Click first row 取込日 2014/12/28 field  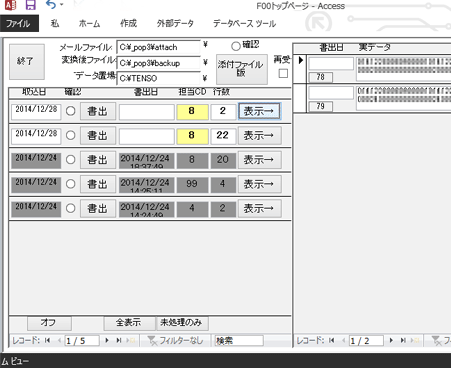[36, 112]
